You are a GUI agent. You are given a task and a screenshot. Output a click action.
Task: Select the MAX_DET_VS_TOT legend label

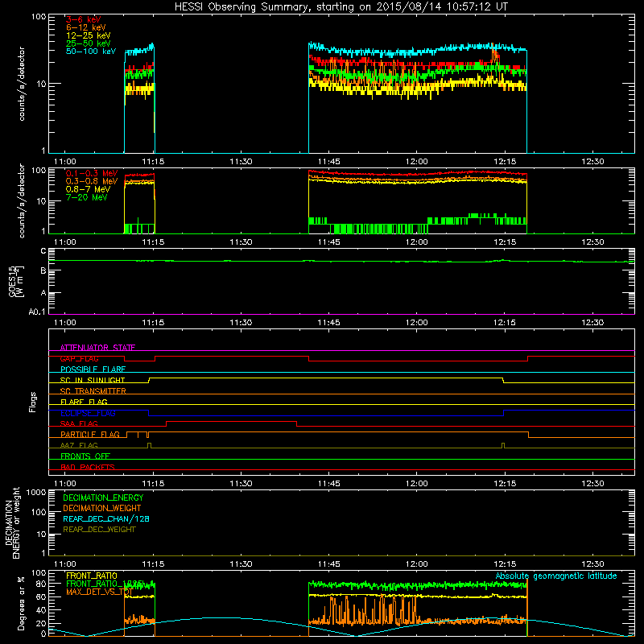99,592
